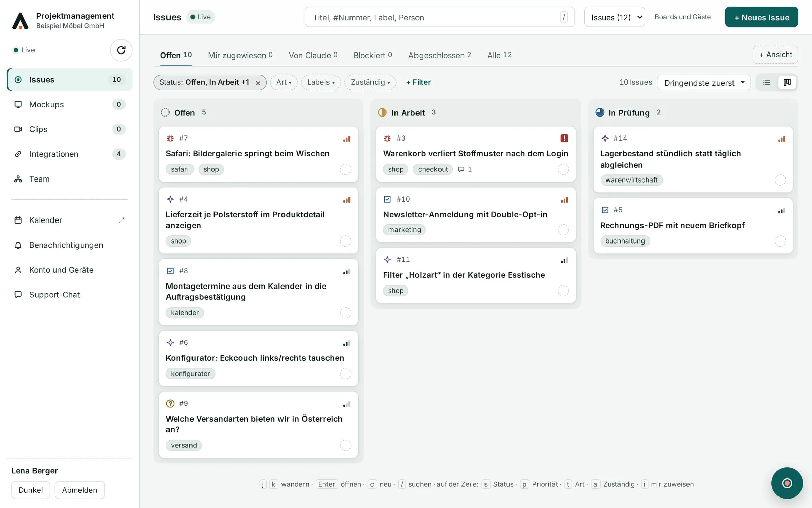This screenshot has width=812, height=508.
Task: Switch to list view layout
Action: click(x=767, y=82)
